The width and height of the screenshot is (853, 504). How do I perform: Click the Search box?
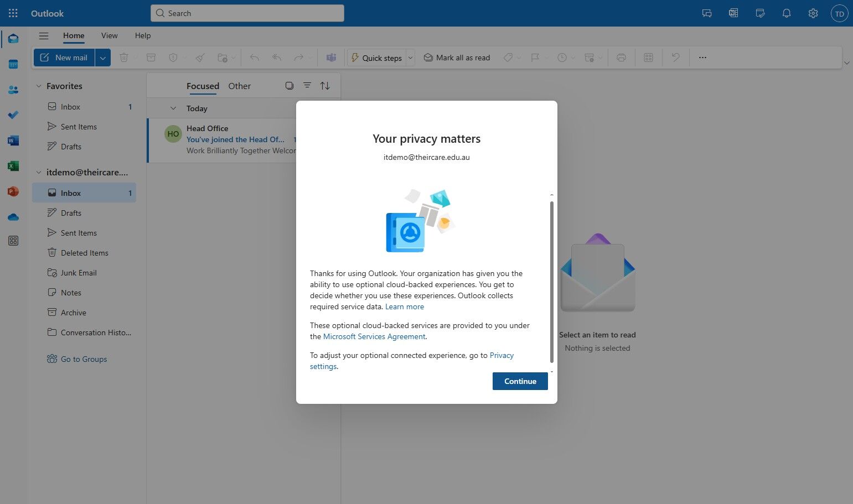pyautogui.click(x=247, y=13)
